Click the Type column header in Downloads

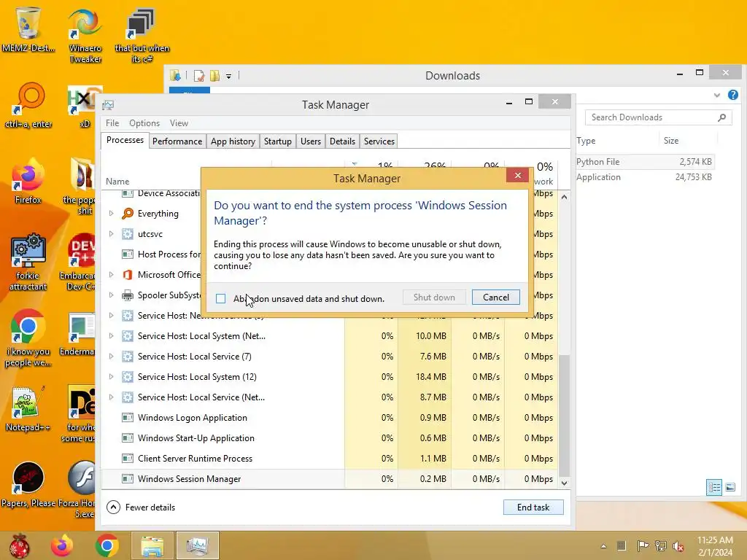coord(586,141)
